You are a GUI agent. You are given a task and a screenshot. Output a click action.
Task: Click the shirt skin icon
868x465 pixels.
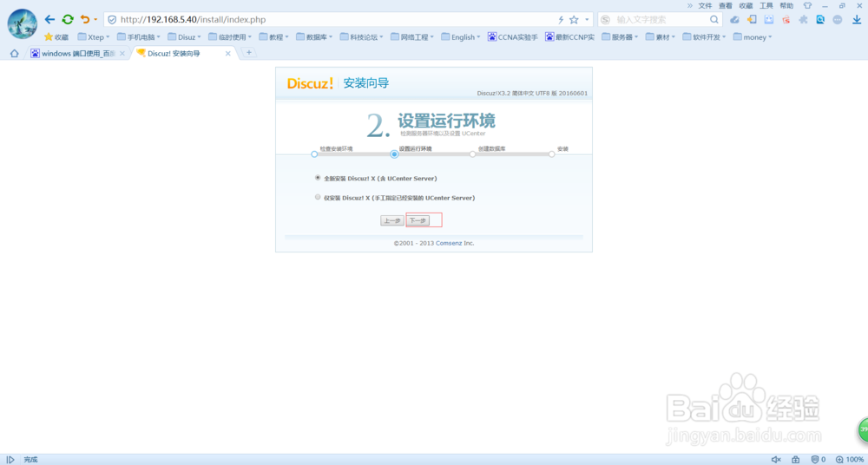point(807,5)
